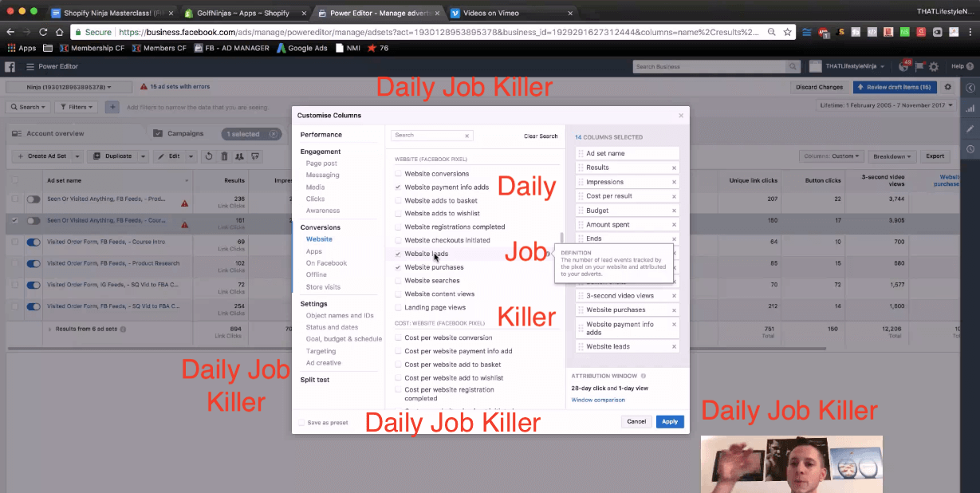Uncheck the Website purchases checkbox
The image size is (980, 493).
click(398, 267)
